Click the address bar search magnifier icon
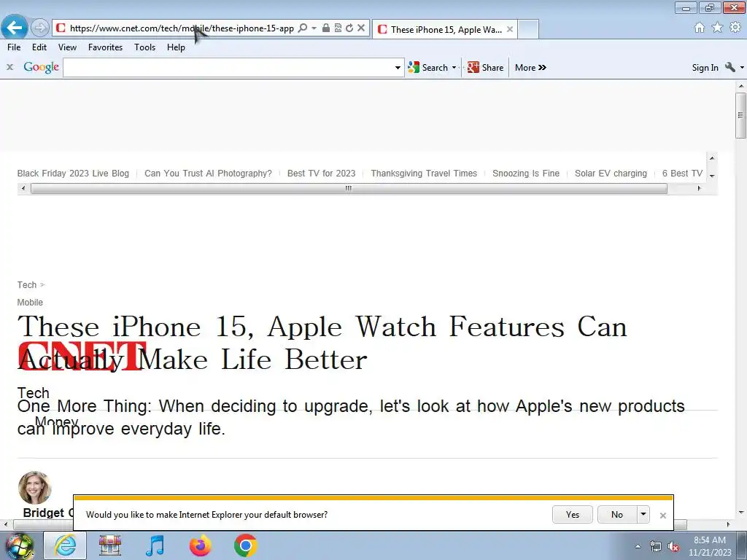 tap(302, 28)
